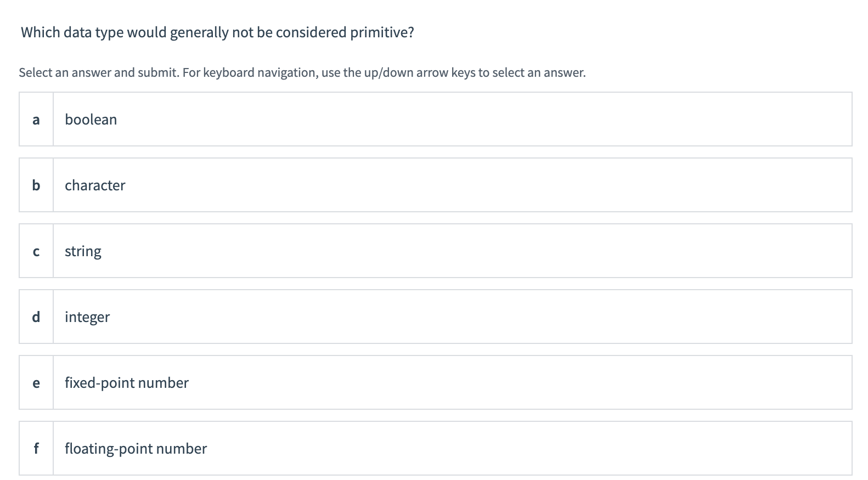Click the letter 'e' label cell
This screenshot has width=868, height=480.
click(36, 382)
